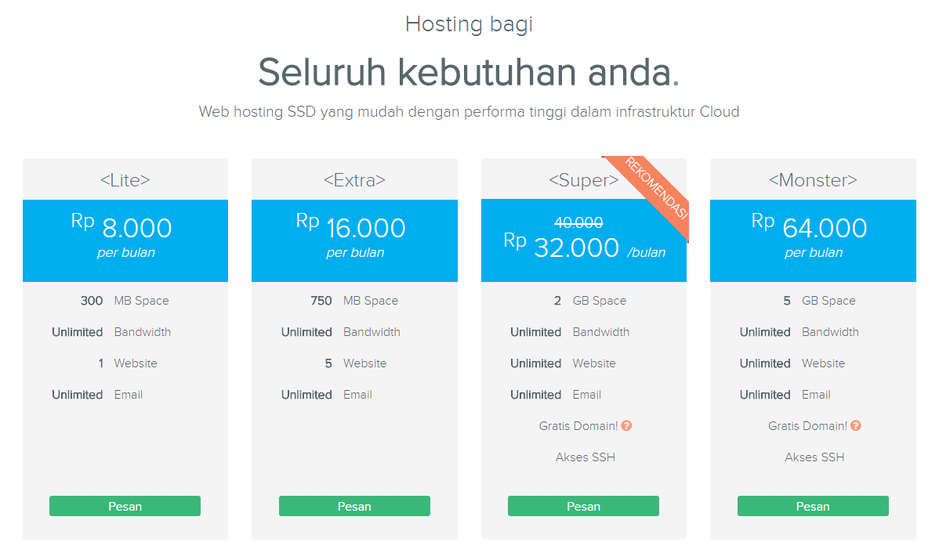Select the Lite plan header

[x=125, y=179]
